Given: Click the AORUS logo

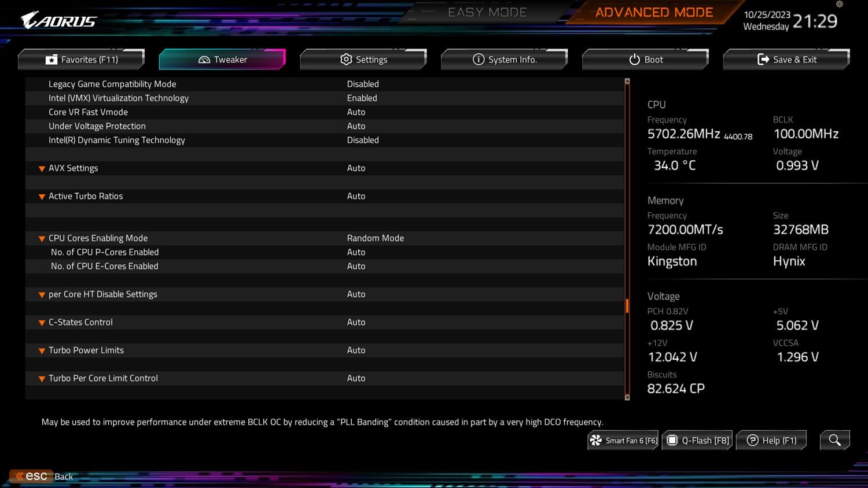Looking at the screenshot, I should [x=58, y=21].
